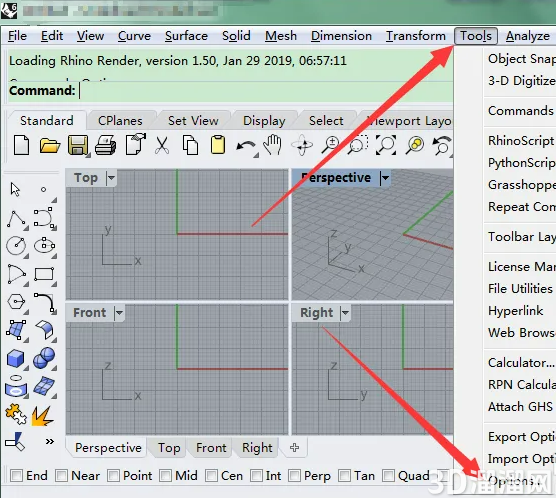Click the Cut scissors icon

point(162,145)
